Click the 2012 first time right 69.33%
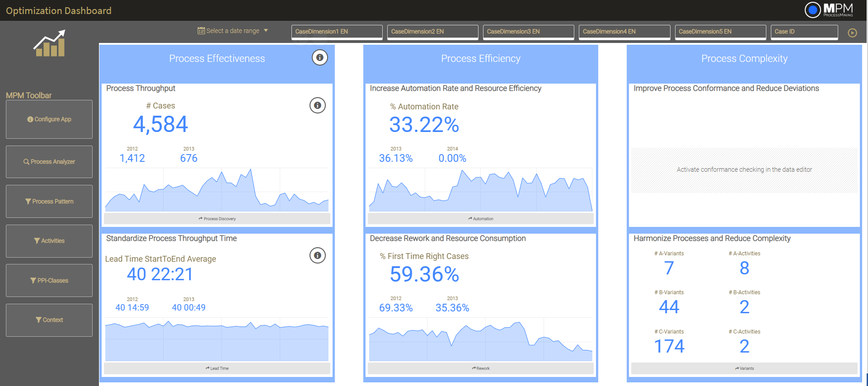 396,308
